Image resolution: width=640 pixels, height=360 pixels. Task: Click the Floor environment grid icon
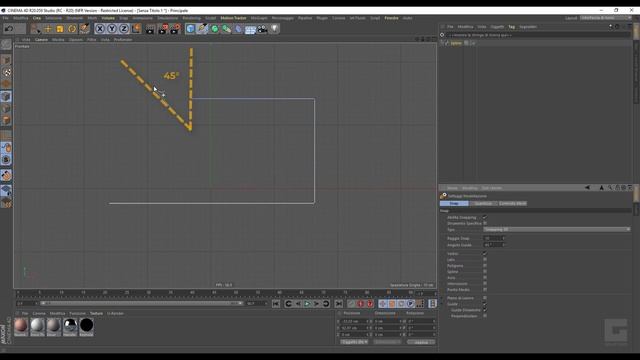[x=250, y=29]
